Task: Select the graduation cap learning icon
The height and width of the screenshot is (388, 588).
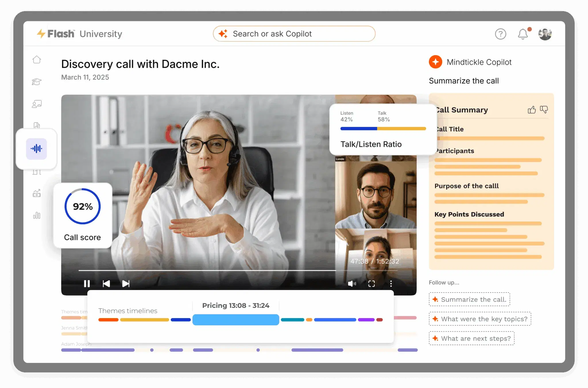Action: pos(37,82)
